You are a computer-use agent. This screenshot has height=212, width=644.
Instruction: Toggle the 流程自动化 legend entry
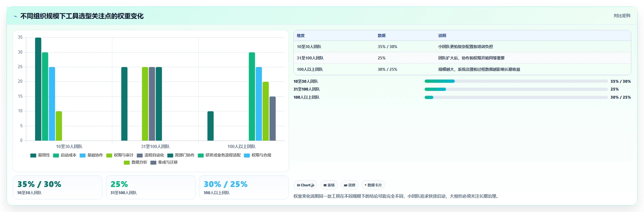click(150, 155)
